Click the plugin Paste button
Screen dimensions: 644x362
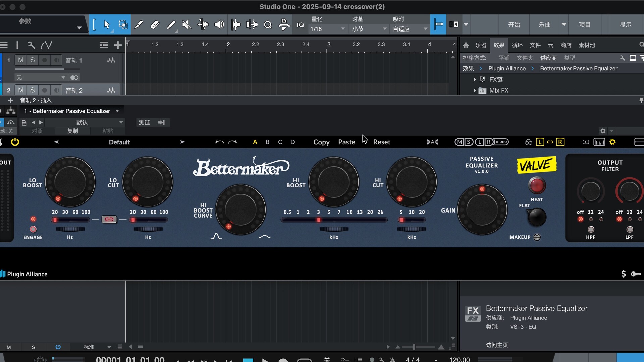click(346, 142)
